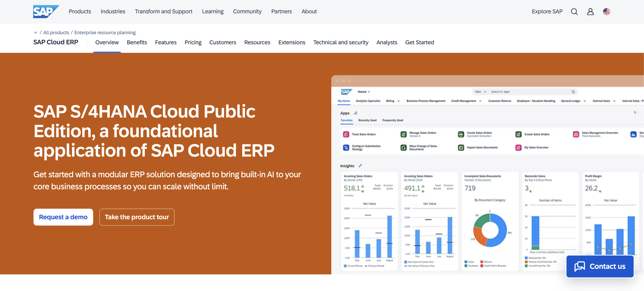The width and height of the screenshot is (644, 291).
Task: Click the Contact us chat icon
Action: (x=580, y=266)
